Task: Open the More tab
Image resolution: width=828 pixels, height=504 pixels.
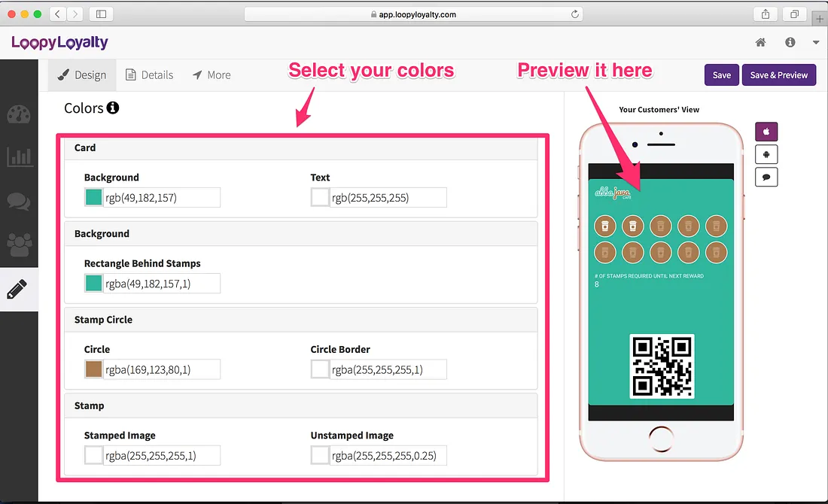Action: (212, 75)
